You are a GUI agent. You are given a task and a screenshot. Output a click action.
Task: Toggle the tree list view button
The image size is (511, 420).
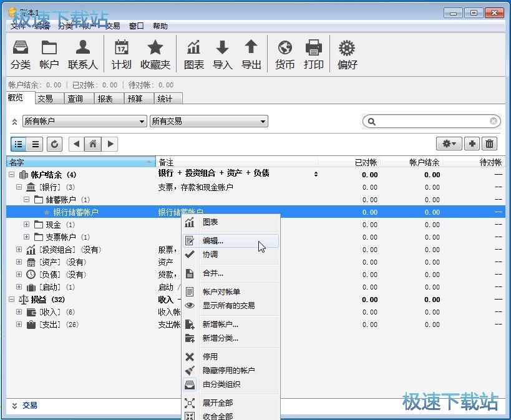(x=19, y=144)
